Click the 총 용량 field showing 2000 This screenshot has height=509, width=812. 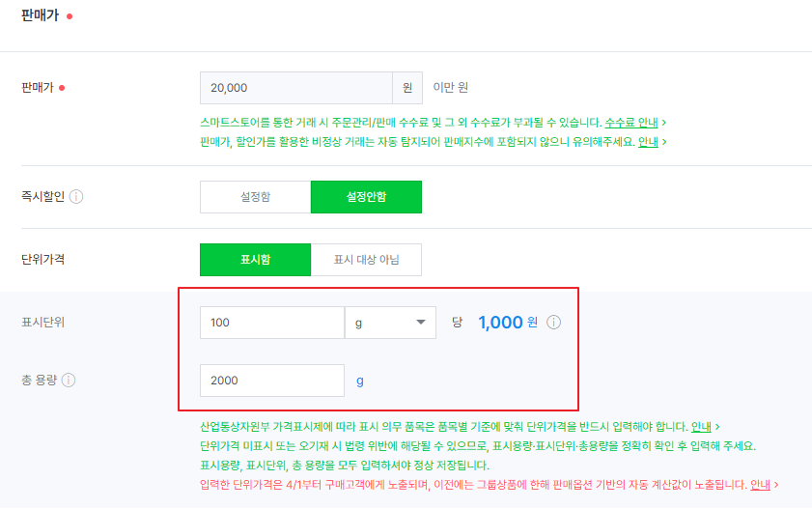coord(271,381)
